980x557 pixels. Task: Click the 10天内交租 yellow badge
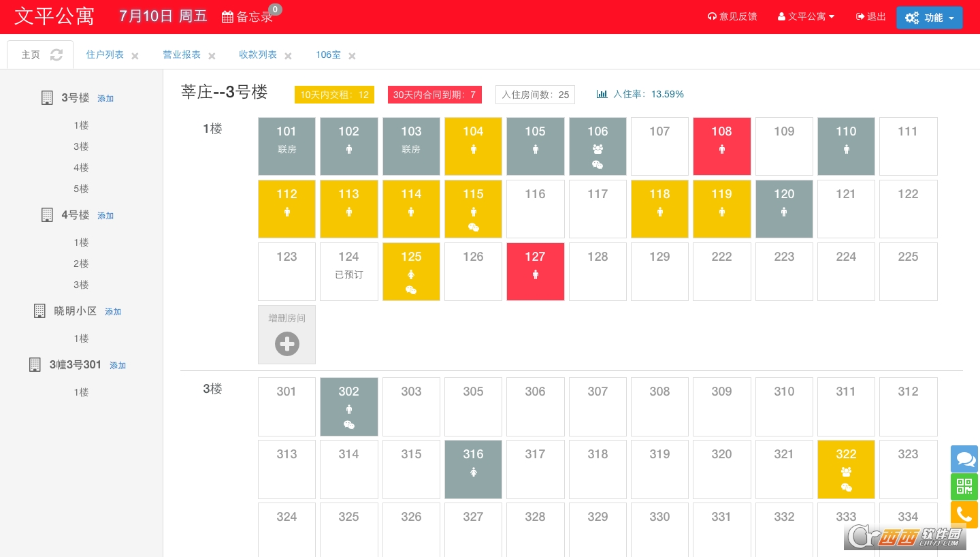[334, 95]
